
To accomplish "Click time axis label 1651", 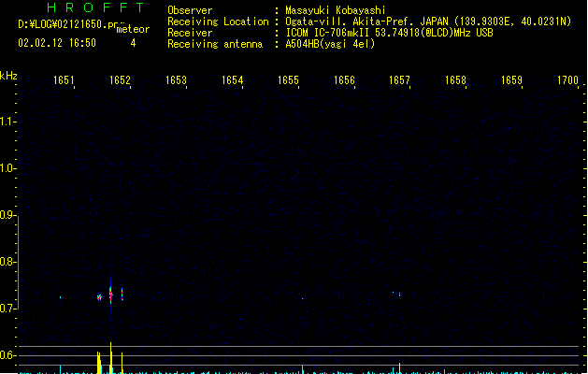I will point(64,80).
